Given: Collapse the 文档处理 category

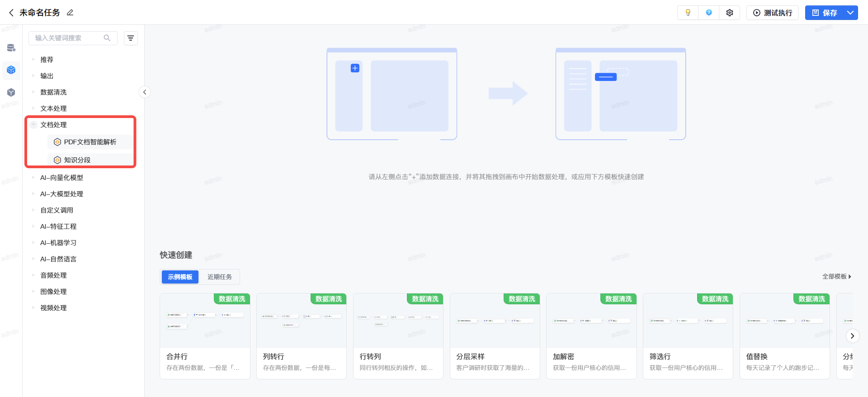Looking at the screenshot, I should pyautogui.click(x=33, y=125).
